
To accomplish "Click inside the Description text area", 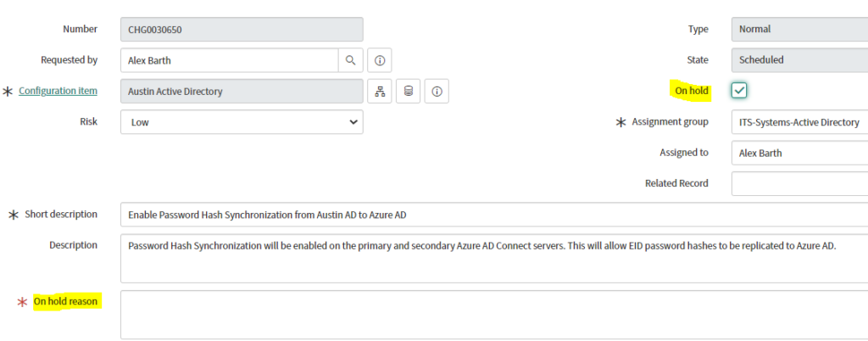I will pyautogui.click(x=492, y=260).
